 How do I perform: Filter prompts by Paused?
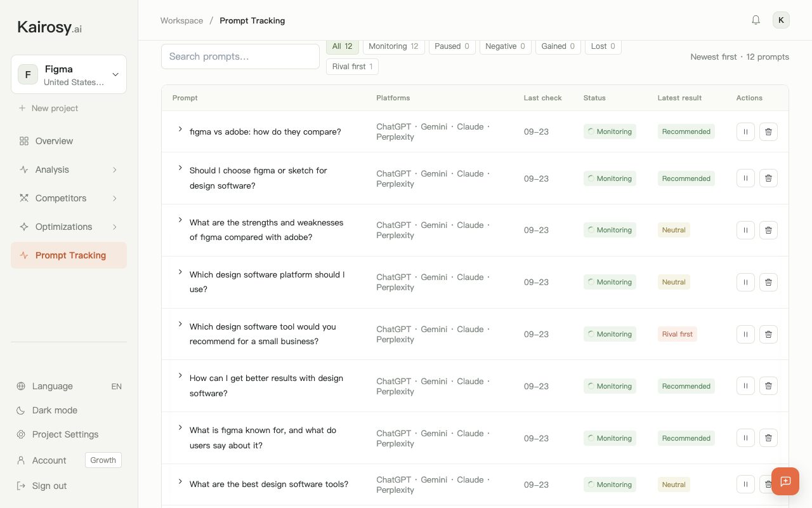[452, 46]
